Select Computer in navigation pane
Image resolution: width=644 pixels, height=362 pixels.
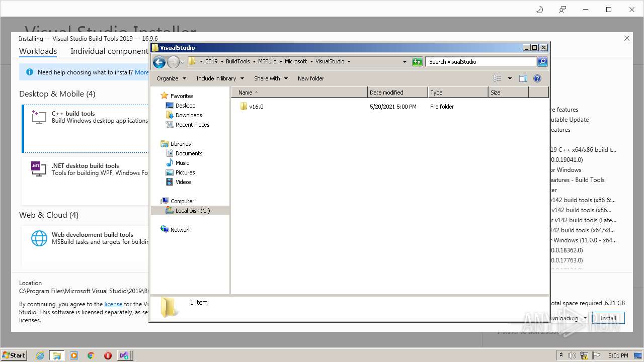182,201
